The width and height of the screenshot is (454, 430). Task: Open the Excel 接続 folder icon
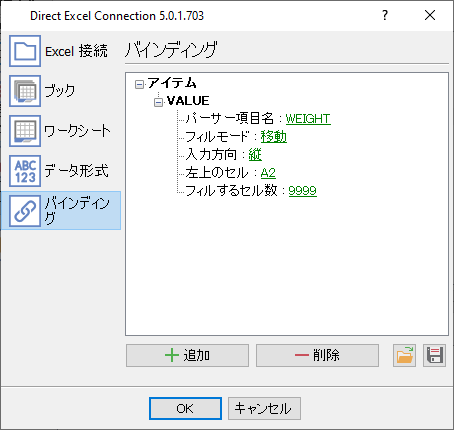pyautogui.click(x=25, y=51)
